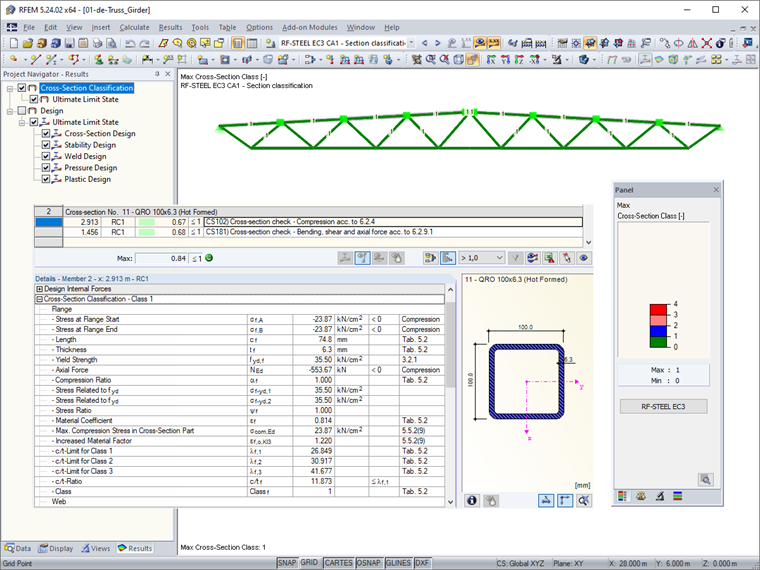The image size is (760, 570).
Task: Uncheck the Cross-Section Design checkbox
Action: click(x=46, y=133)
